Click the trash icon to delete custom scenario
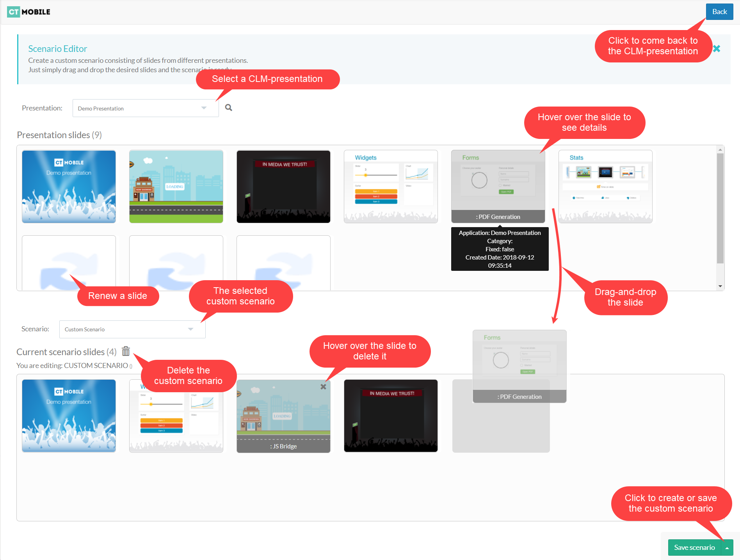740x560 pixels. pyautogui.click(x=126, y=351)
